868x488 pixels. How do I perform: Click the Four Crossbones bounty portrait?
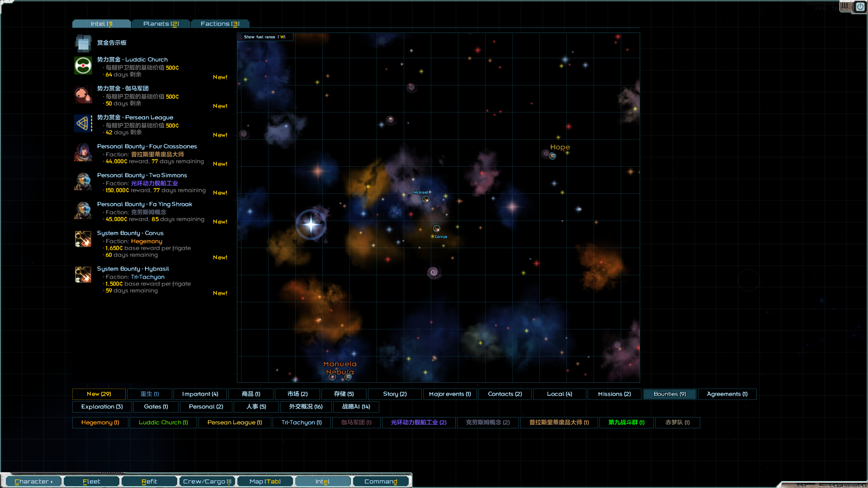click(83, 153)
